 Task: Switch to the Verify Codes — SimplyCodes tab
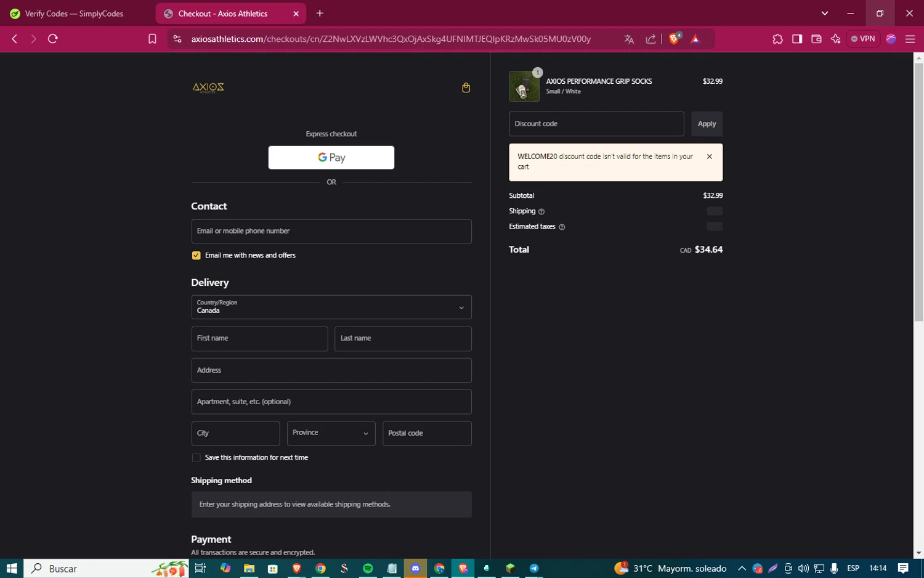[x=75, y=14]
